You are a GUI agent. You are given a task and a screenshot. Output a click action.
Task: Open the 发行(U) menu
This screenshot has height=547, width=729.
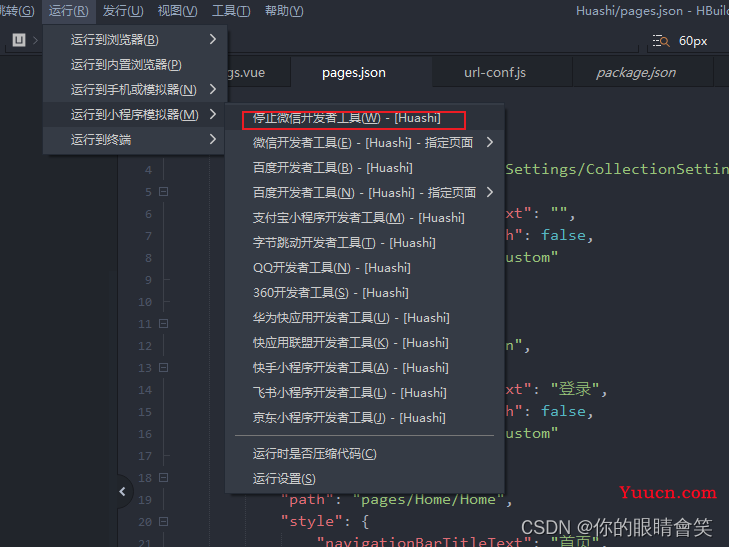pos(123,11)
